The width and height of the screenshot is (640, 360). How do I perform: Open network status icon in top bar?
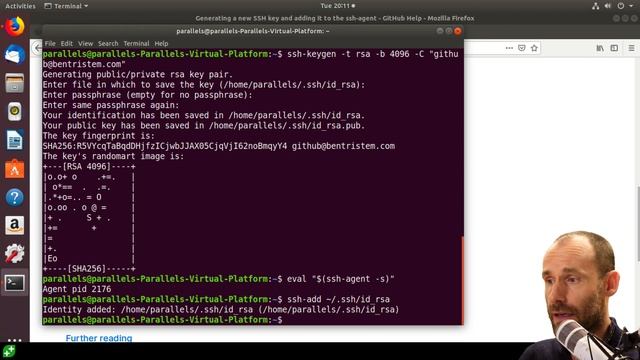(x=596, y=6)
